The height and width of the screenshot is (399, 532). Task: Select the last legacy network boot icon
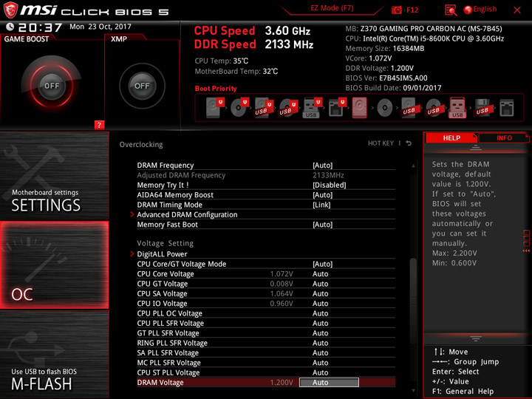(507, 108)
